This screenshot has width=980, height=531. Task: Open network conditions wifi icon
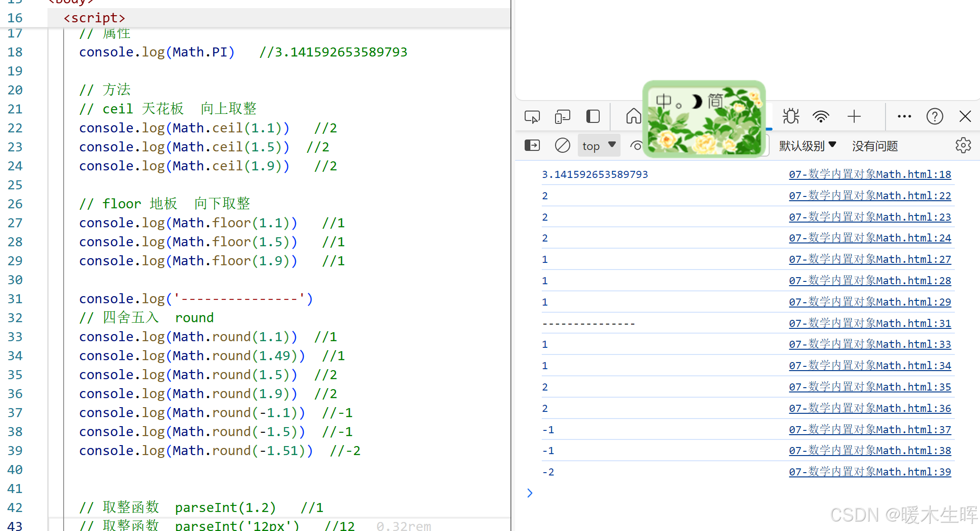(x=821, y=116)
